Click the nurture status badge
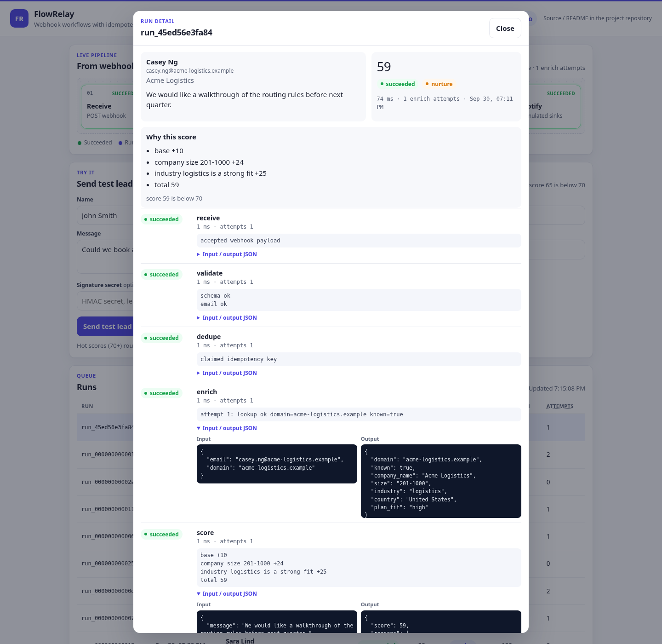The image size is (662, 644). tap(439, 84)
